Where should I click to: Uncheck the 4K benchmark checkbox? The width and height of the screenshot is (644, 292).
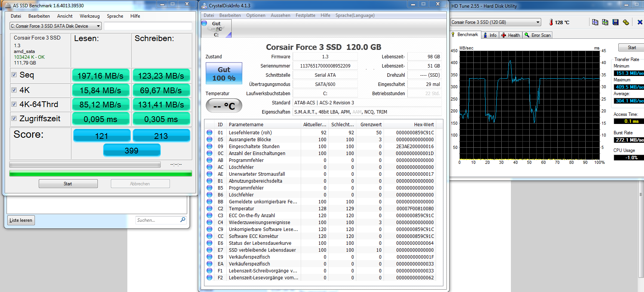14,90
